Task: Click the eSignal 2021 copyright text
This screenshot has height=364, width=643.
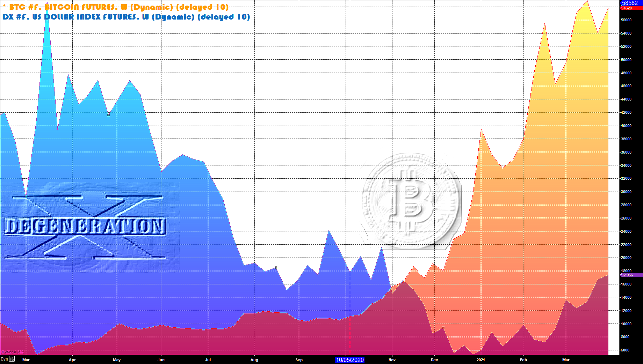Action: 13,352
